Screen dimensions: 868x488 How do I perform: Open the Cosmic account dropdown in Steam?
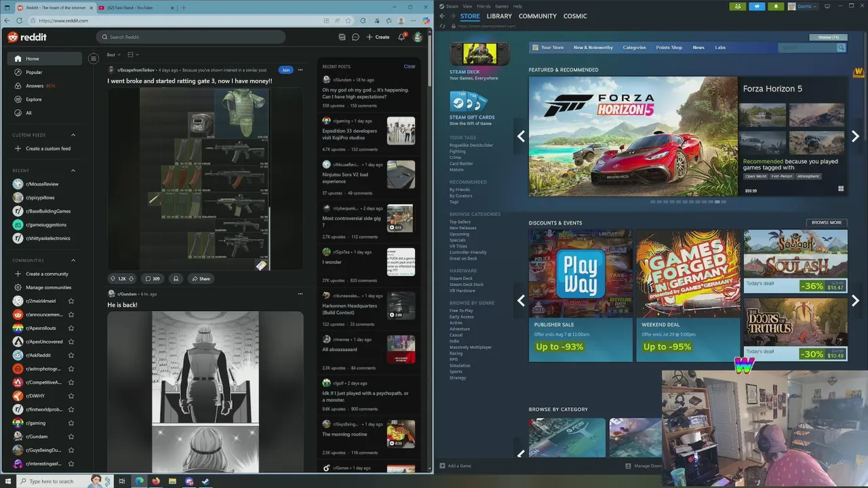click(x=804, y=6)
